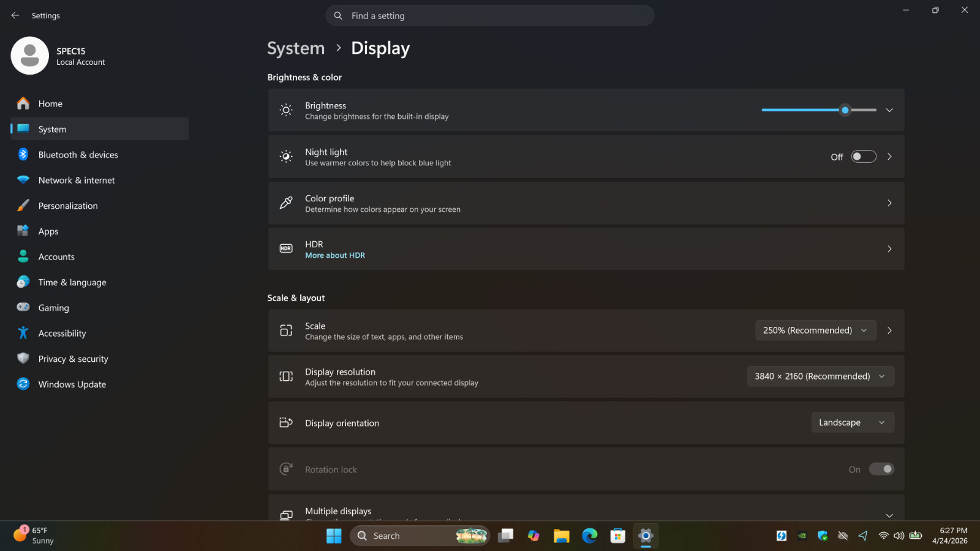The image size is (980, 551).
Task: Go to Personalization settings
Action: (99, 206)
